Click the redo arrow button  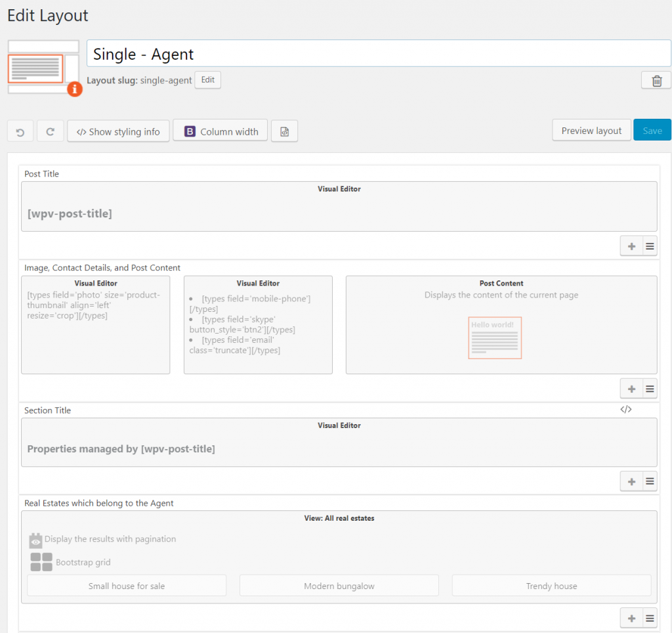point(50,131)
